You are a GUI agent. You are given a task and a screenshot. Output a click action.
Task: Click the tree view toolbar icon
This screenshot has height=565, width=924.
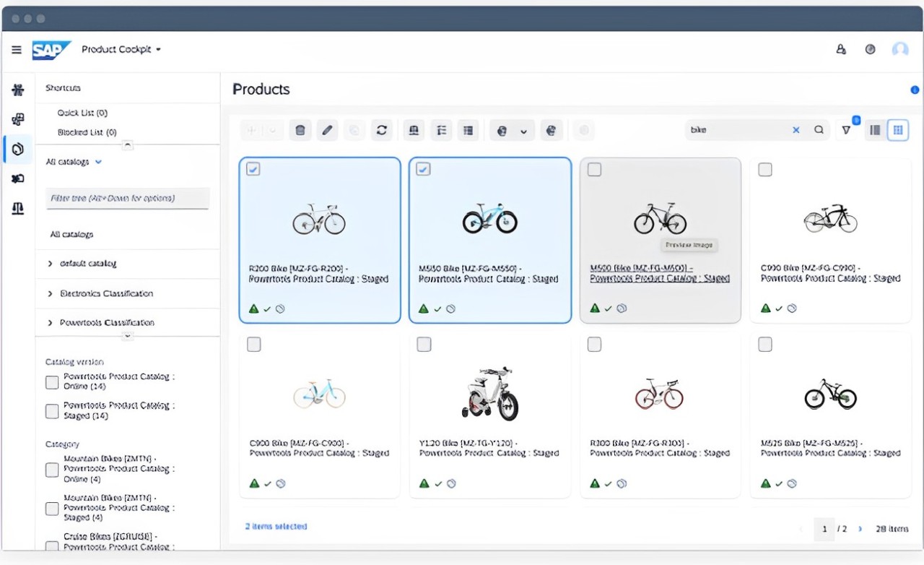pyautogui.click(x=441, y=130)
